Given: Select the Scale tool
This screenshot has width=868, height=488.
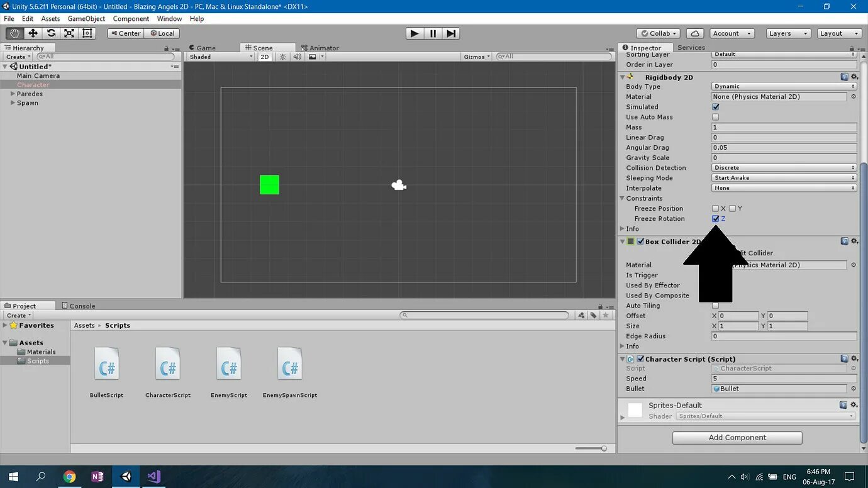Looking at the screenshot, I should tap(69, 33).
